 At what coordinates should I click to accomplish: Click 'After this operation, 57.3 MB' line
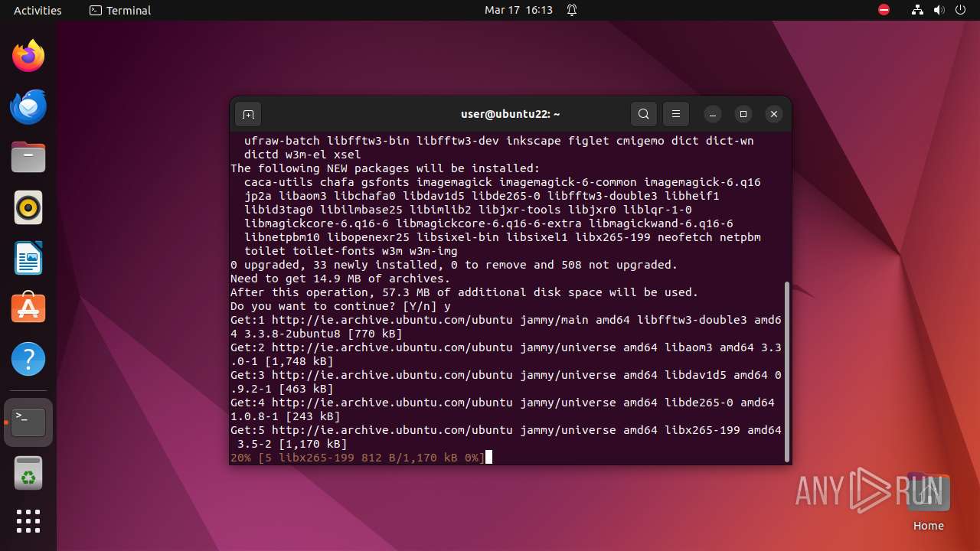[465, 292]
